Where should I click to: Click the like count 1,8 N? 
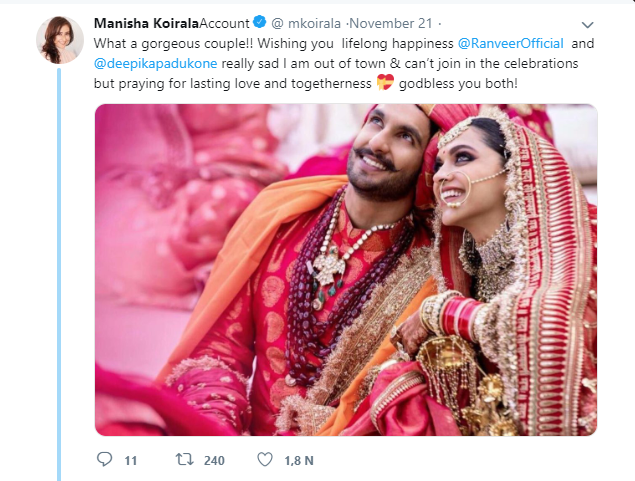pos(298,460)
